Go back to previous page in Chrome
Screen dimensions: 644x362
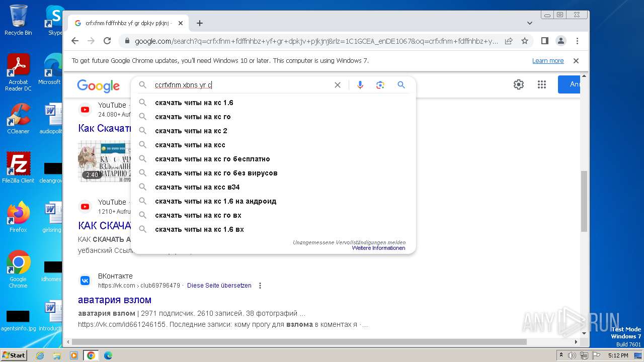(75, 41)
